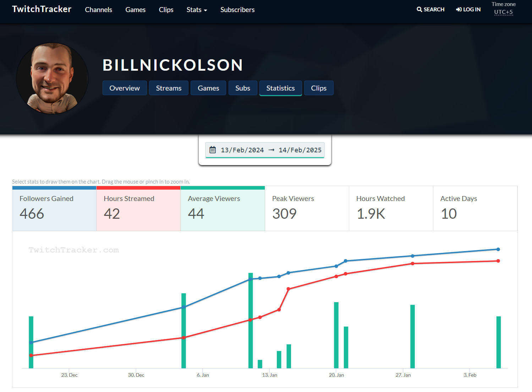The width and height of the screenshot is (532, 392).
Task: Click the search magnifier icon
Action: [x=419, y=10]
